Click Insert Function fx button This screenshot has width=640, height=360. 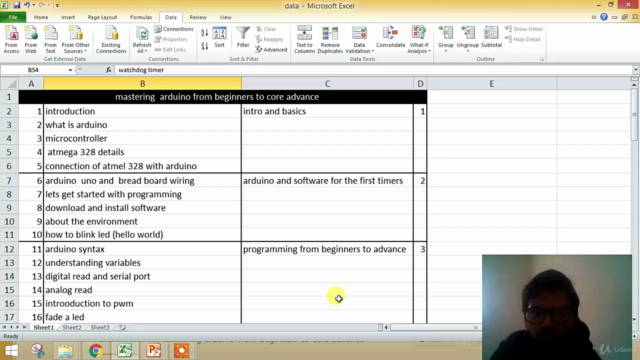[108, 70]
